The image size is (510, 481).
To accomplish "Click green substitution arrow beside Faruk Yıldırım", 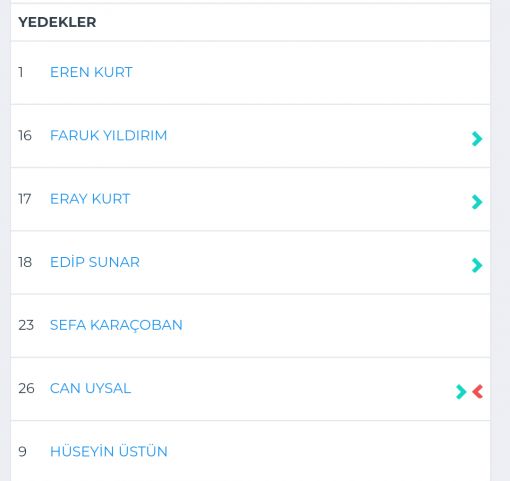I will 477,139.
